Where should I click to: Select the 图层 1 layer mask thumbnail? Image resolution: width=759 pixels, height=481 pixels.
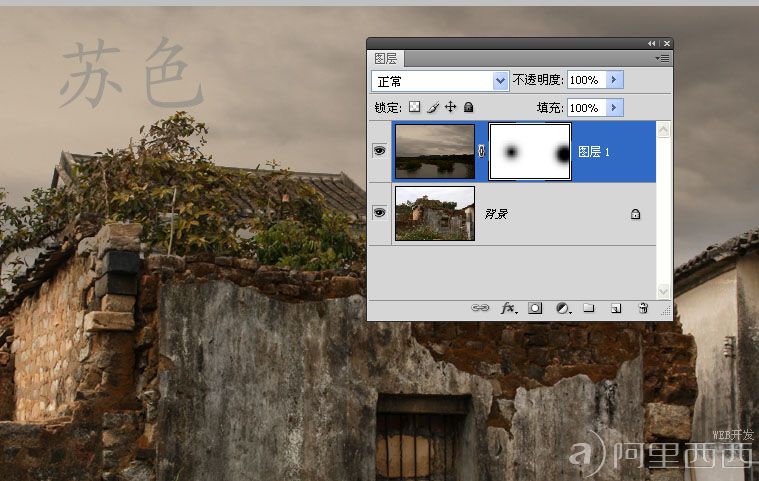(x=530, y=151)
